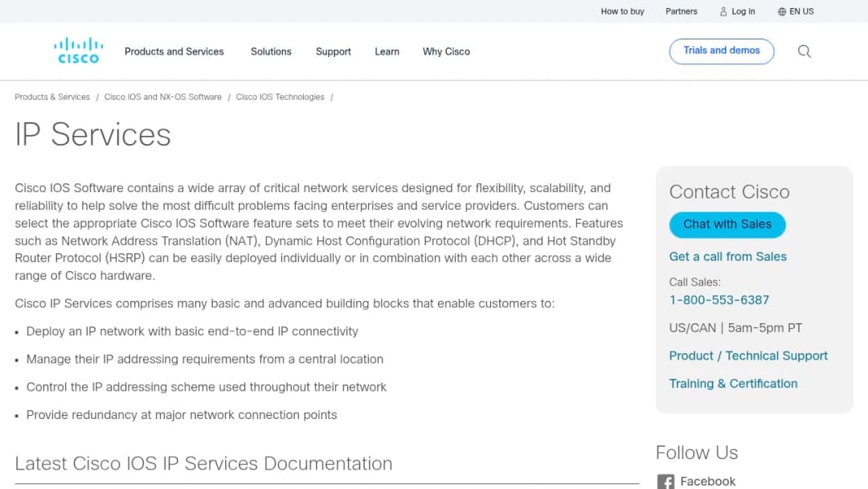Open the Why Cisco menu
868x489 pixels.
(x=446, y=51)
